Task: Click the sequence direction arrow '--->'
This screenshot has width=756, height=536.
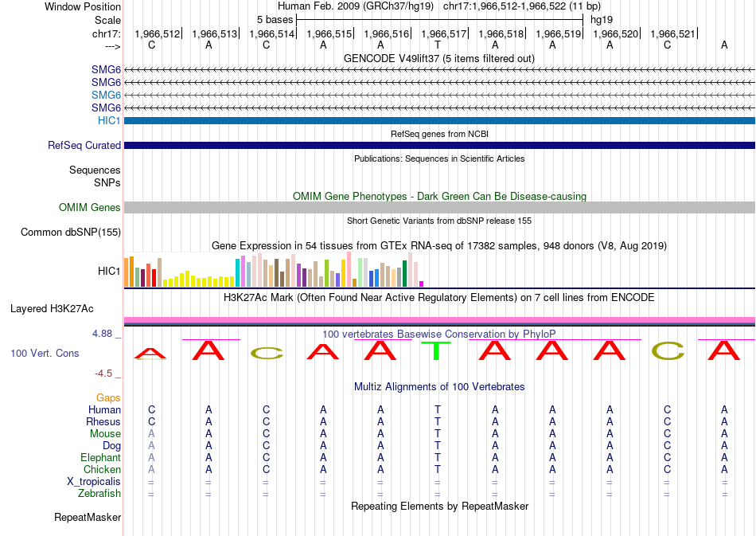Action: (113, 46)
